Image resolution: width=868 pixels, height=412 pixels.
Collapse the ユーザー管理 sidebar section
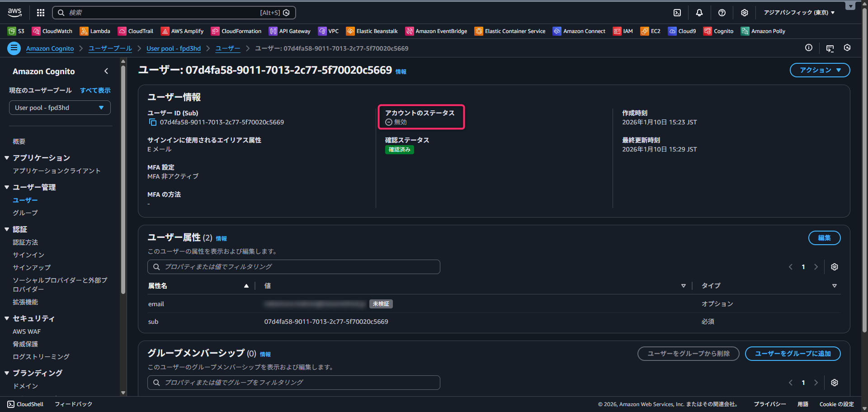coord(7,187)
